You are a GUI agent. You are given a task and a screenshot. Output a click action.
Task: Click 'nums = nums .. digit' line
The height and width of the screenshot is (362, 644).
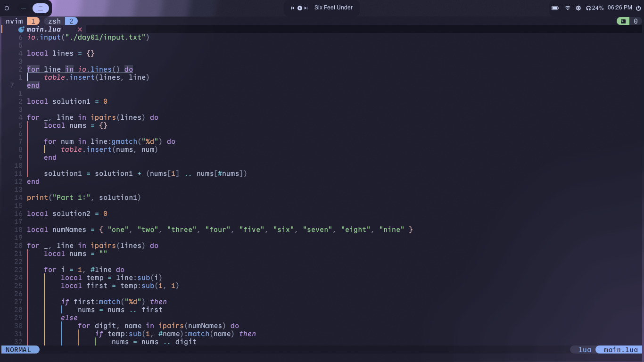pyautogui.click(x=154, y=342)
